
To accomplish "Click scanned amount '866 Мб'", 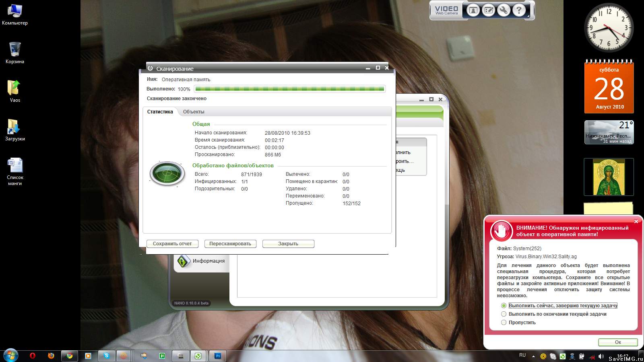I will pos(273,155).
